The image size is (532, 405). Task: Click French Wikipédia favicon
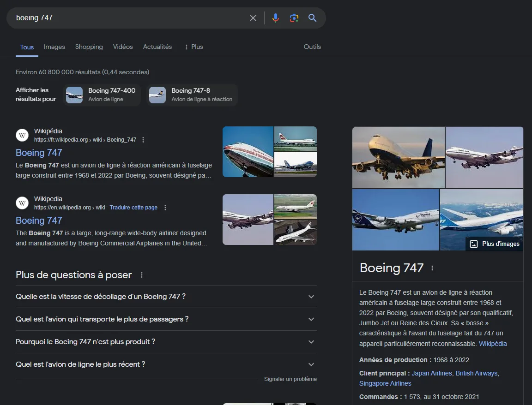click(x=22, y=135)
